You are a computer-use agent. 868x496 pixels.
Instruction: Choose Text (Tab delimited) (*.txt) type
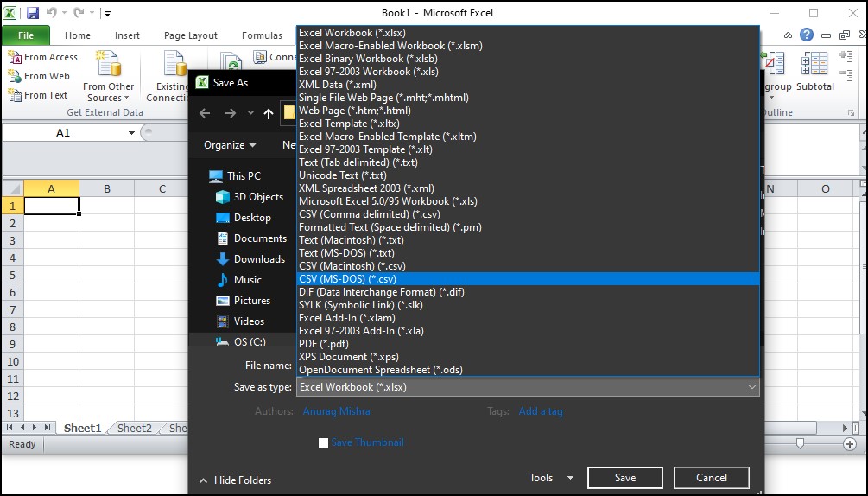(x=528, y=162)
